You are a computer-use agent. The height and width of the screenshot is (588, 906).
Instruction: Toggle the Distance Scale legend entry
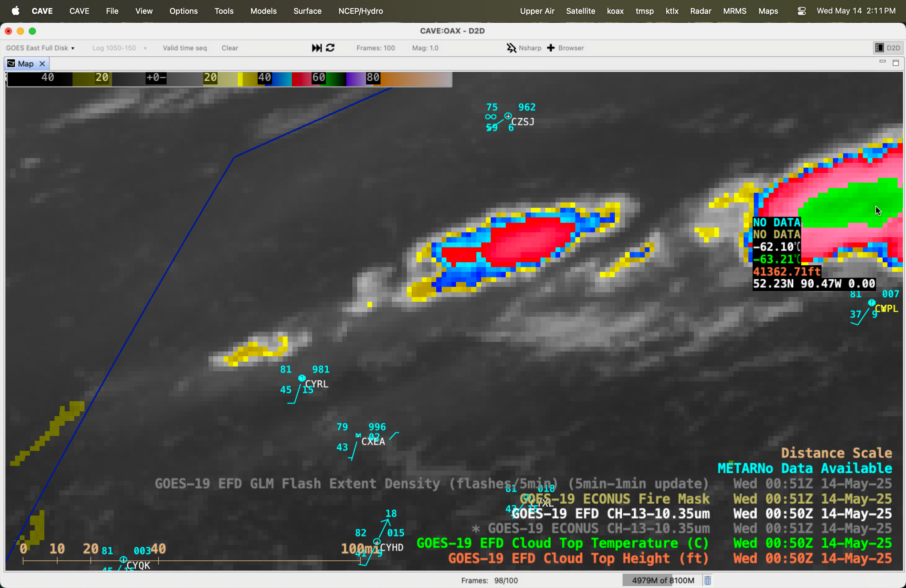pos(836,453)
